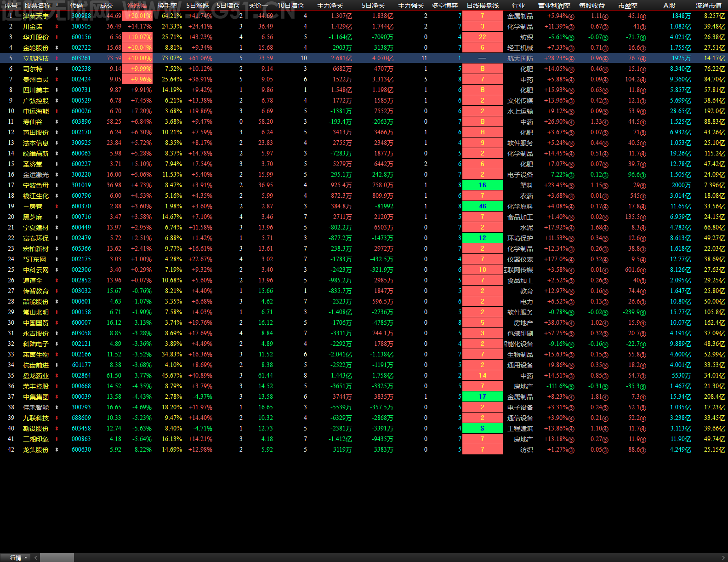Click the marker icon beside 宁波色母
The width and height of the screenshot is (728, 562).
[x=57, y=185]
